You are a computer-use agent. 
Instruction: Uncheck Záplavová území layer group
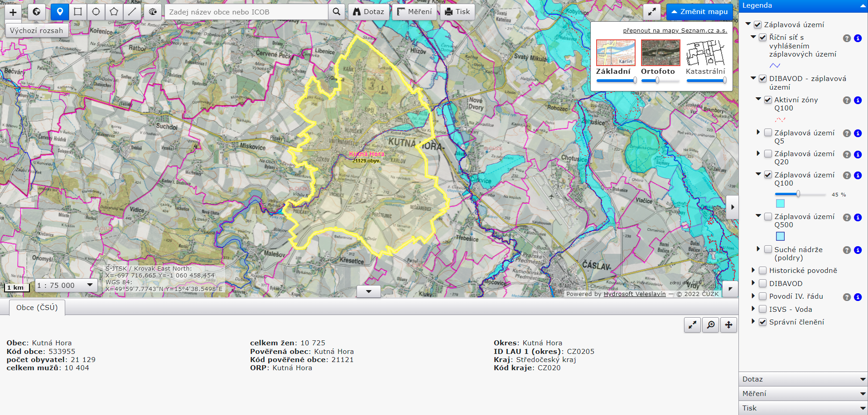point(757,25)
